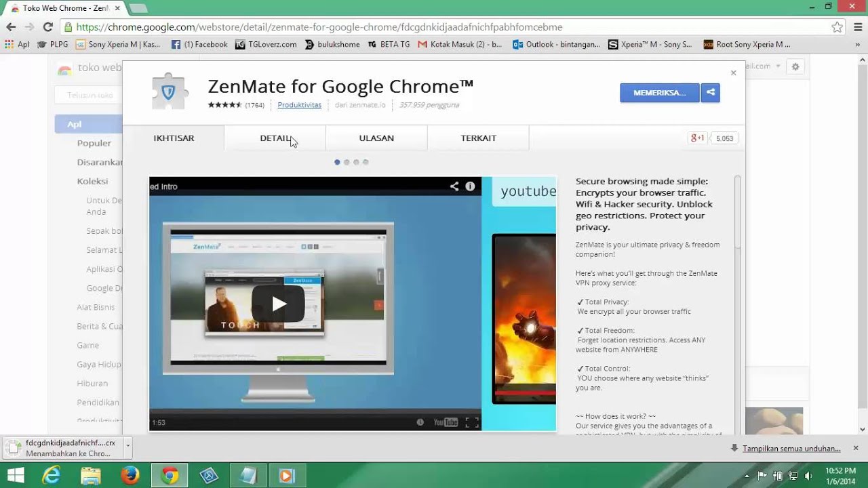Enter fullscreen on the video player
Screen dimensions: 868x488
tap(472, 422)
